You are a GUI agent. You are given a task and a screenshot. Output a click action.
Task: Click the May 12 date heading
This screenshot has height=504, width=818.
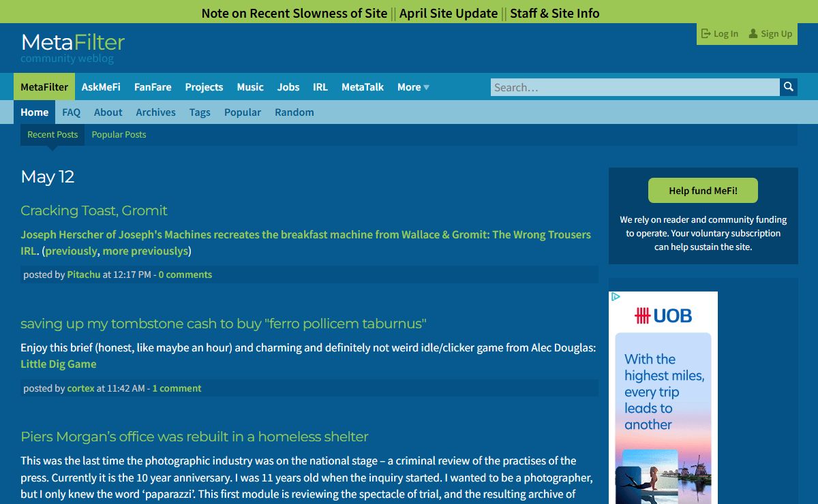click(x=48, y=177)
